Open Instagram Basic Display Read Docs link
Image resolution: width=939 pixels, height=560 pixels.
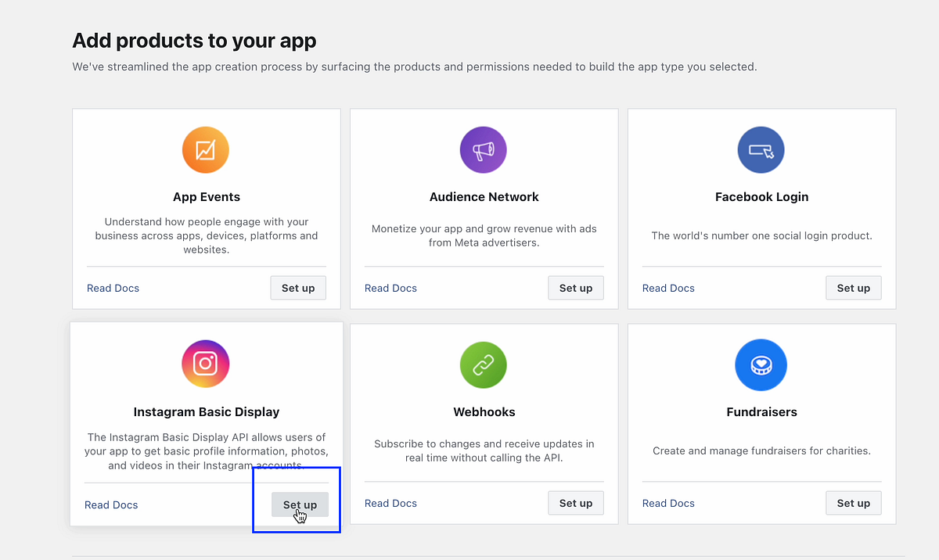click(x=111, y=504)
